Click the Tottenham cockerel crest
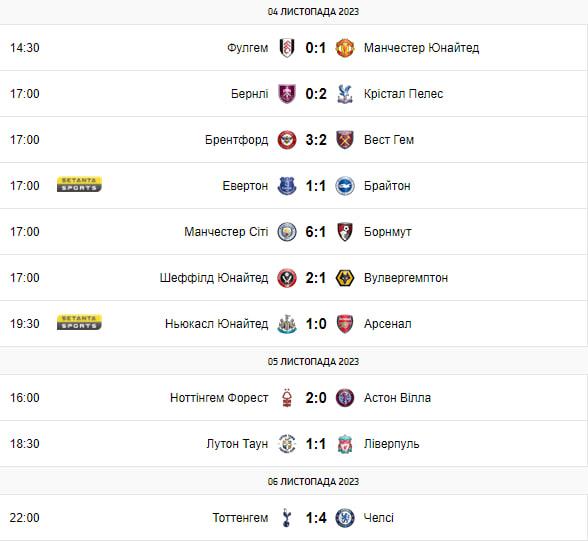The width and height of the screenshot is (588, 542). click(x=287, y=518)
